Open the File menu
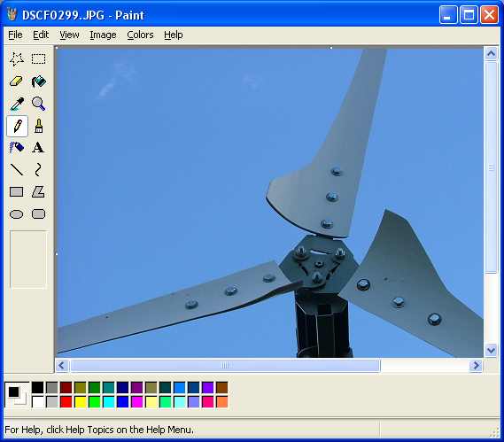Image resolution: width=504 pixels, height=442 pixels. [15, 35]
